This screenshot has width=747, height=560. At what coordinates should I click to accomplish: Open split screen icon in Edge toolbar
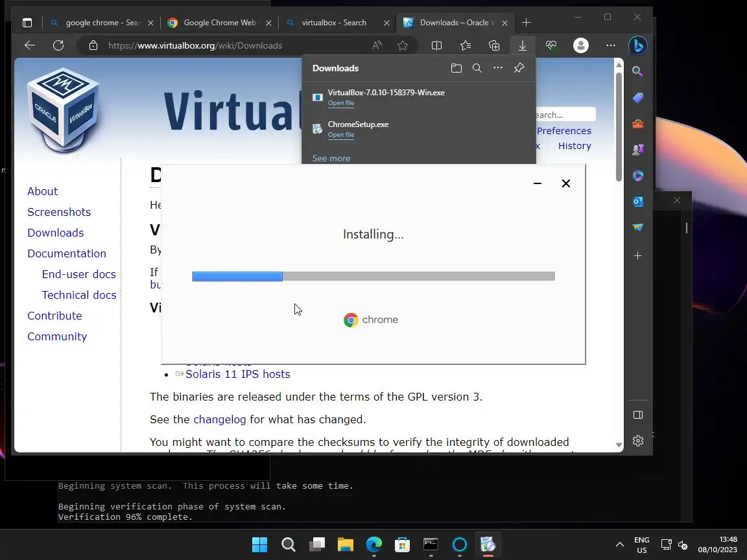tap(436, 45)
